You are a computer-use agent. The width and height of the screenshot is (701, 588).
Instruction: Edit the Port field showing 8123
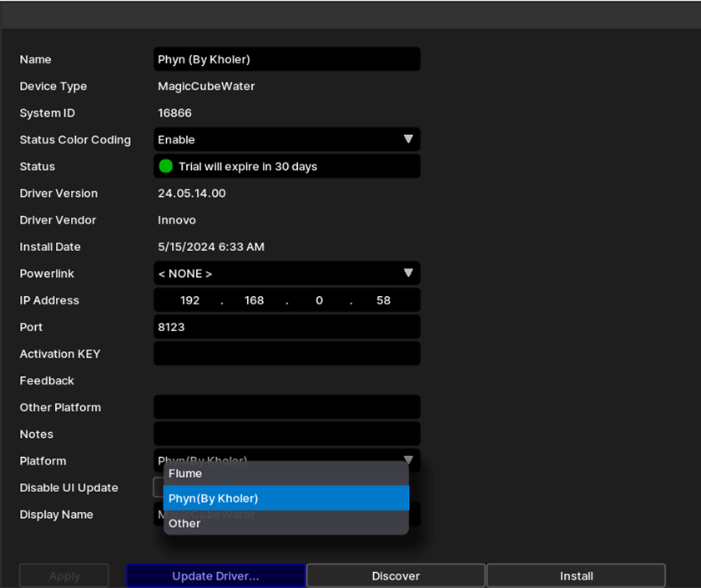click(x=286, y=327)
